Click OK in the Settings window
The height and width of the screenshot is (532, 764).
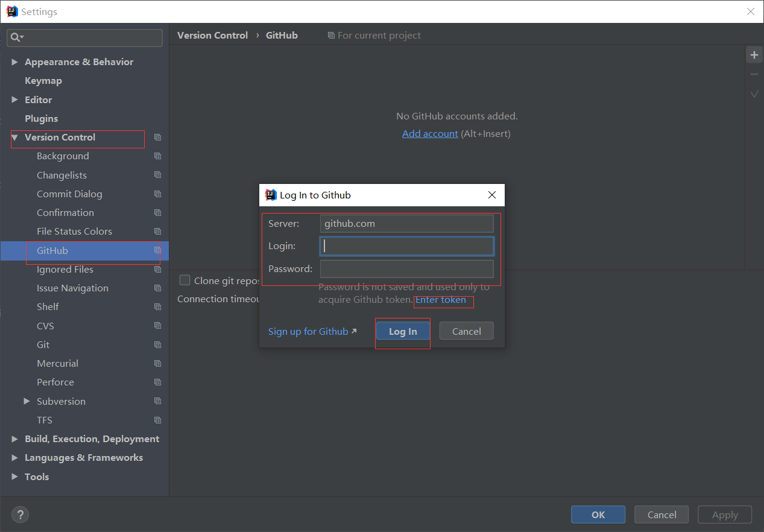(598, 515)
